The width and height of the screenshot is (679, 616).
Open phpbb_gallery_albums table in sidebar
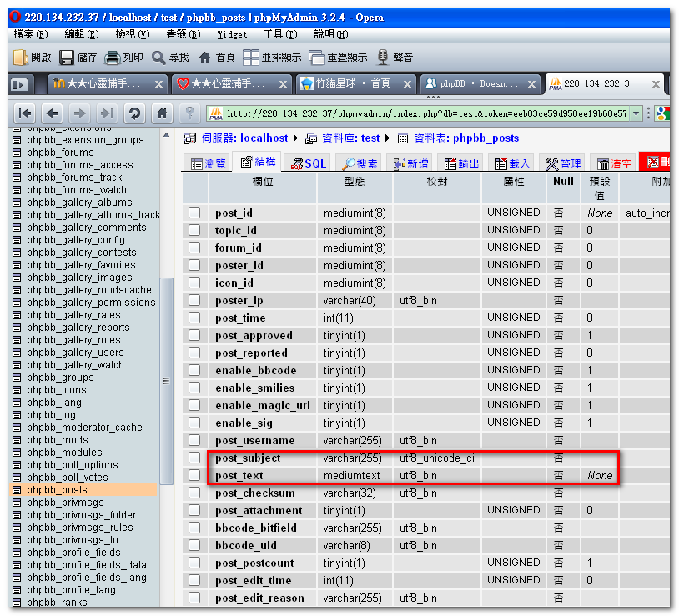pyautogui.click(x=79, y=203)
